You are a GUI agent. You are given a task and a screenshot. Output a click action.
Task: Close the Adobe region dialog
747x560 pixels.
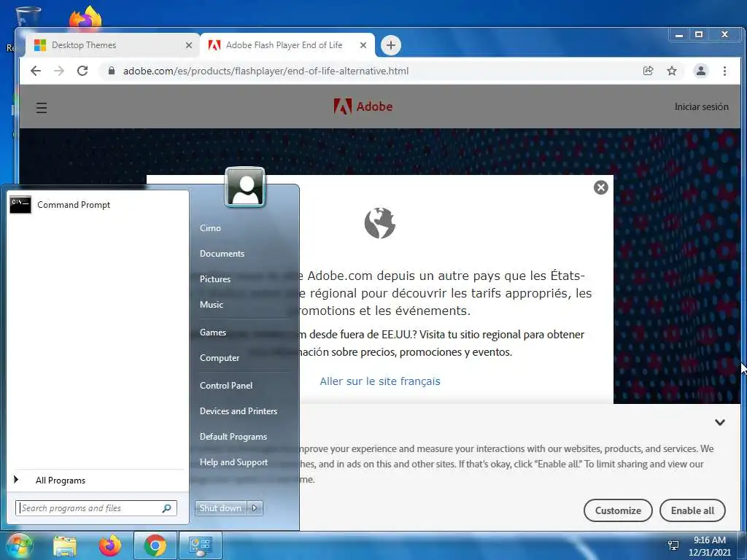601,187
